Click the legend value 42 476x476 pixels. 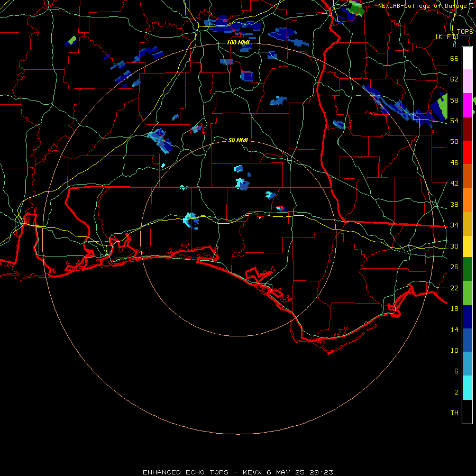(454, 184)
